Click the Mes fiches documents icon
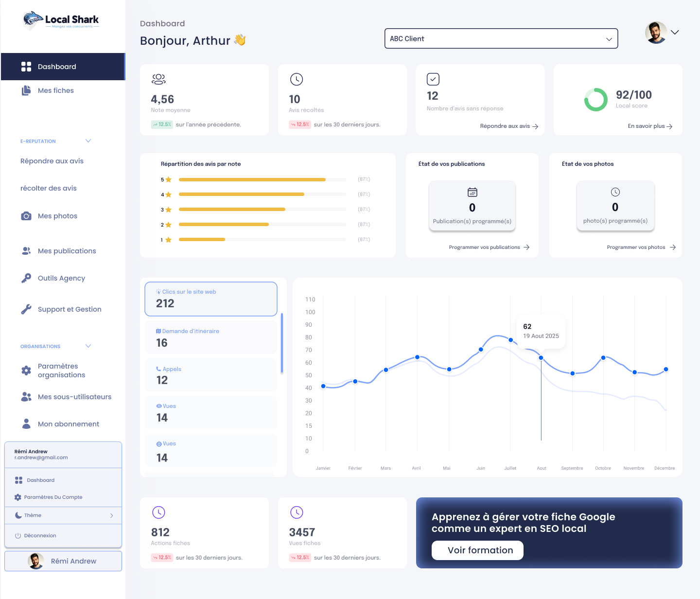The image size is (700, 599). tap(26, 90)
